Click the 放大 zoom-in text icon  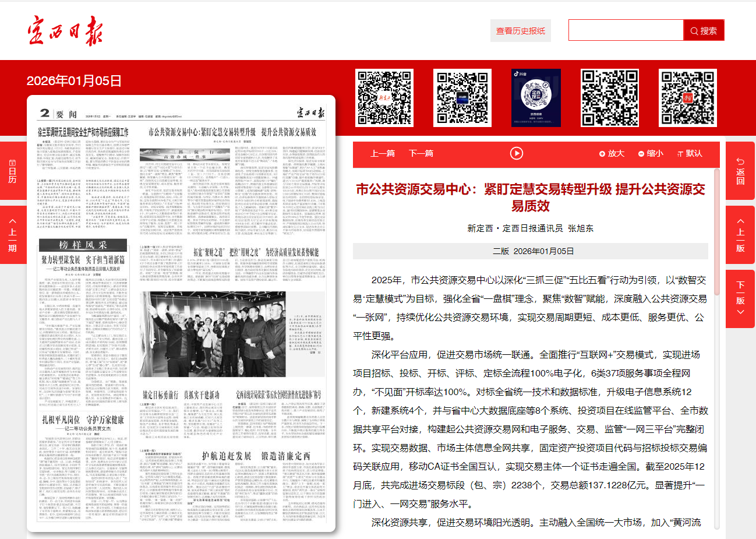611,154
